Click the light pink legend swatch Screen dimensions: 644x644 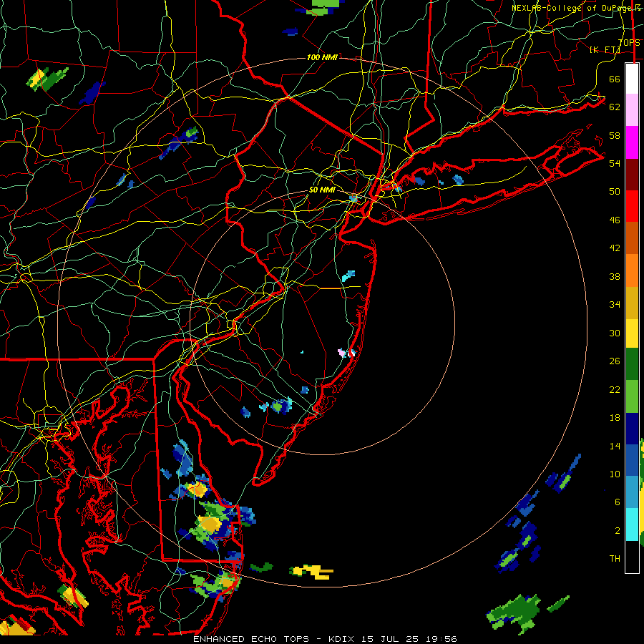632,109
